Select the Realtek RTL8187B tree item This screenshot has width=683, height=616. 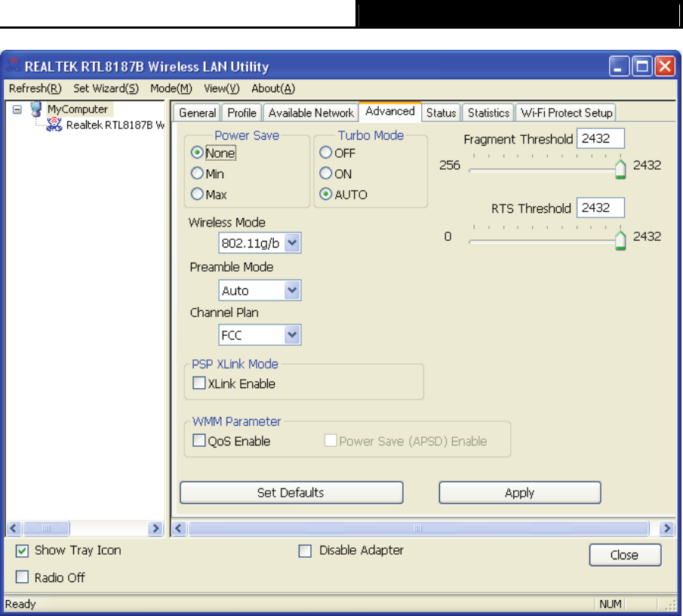pyautogui.click(x=115, y=125)
